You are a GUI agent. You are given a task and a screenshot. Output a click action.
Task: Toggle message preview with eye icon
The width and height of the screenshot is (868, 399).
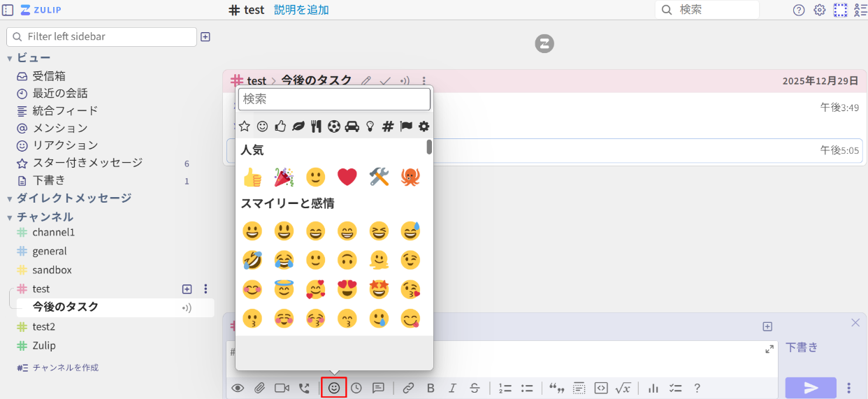click(238, 388)
